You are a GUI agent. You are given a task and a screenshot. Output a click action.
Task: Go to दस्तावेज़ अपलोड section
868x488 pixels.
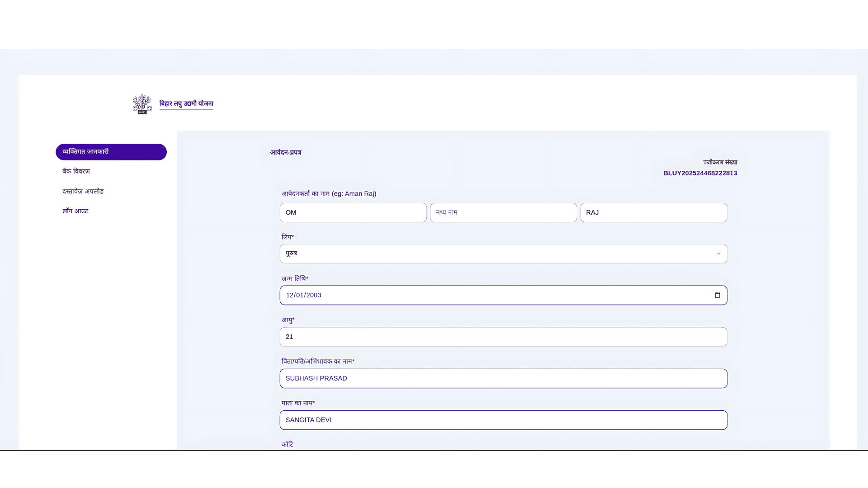click(x=83, y=191)
